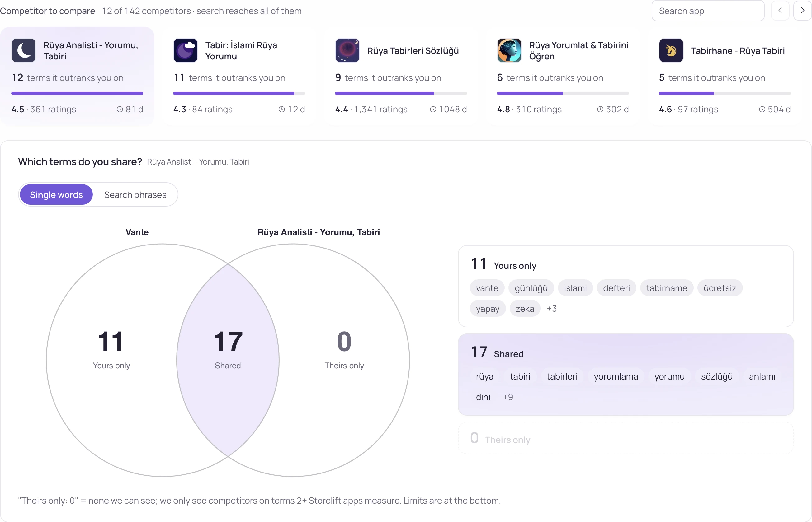Click the 'anlamı' shared term chip
The width and height of the screenshot is (812, 522).
[x=762, y=377]
